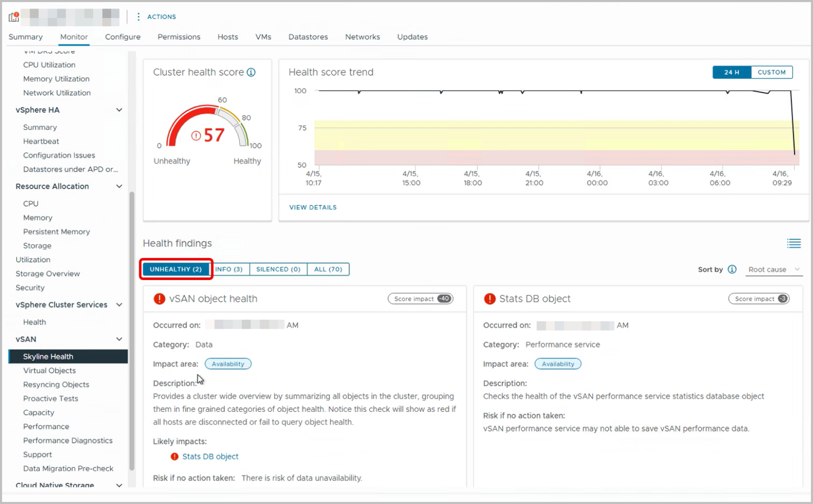813x504 pixels.
Task: Enable the 24 H time range view
Action: tap(731, 72)
